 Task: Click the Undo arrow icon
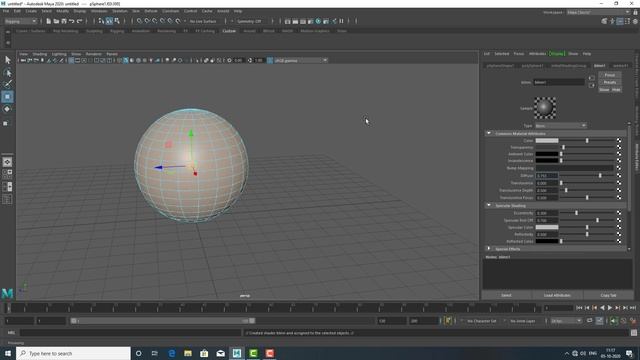pyautogui.click(x=72, y=21)
